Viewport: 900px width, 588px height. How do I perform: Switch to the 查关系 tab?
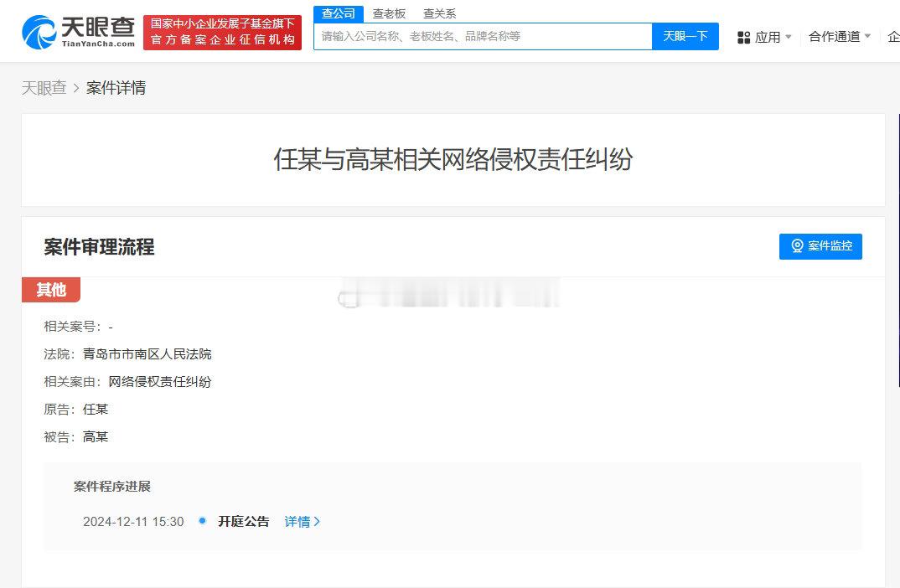point(439,13)
